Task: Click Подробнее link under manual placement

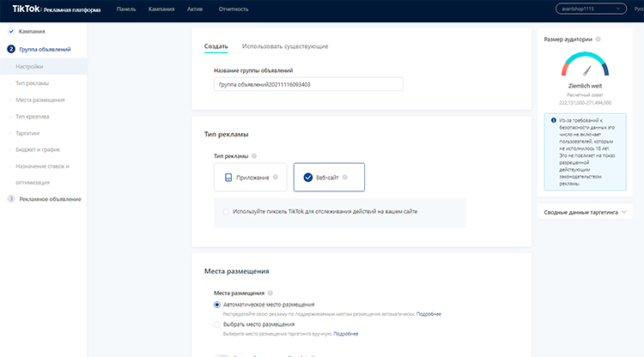Action: point(345,333)
